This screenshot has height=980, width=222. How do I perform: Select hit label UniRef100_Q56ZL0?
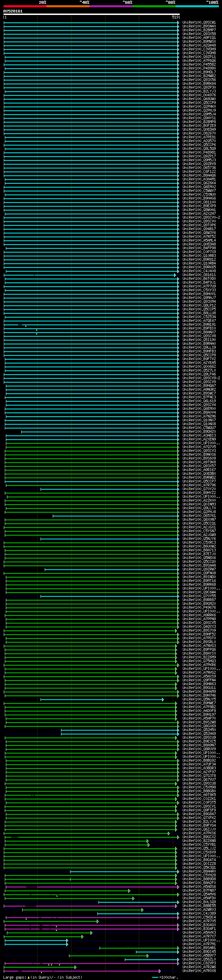click(x=199, y=959)
